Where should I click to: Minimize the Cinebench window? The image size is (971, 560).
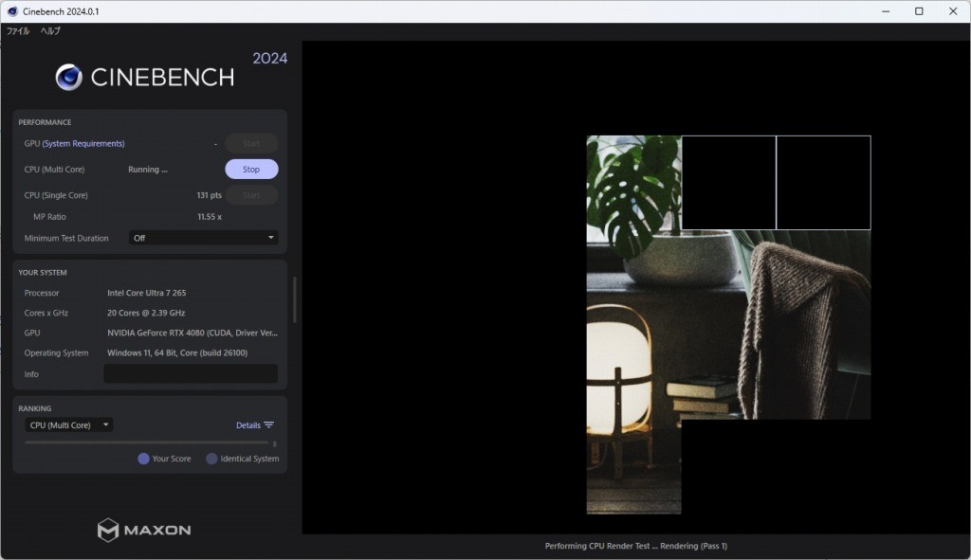click(884, 11)
